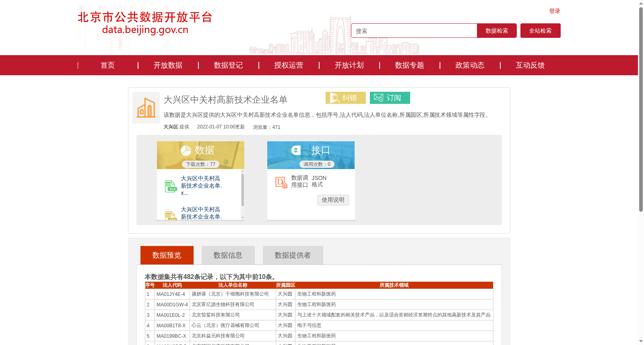Viewport: 644px width, 345px height.
Task: Click the 法人单位名称 column header
Action: pyautogui.click(x=233, y=285)
